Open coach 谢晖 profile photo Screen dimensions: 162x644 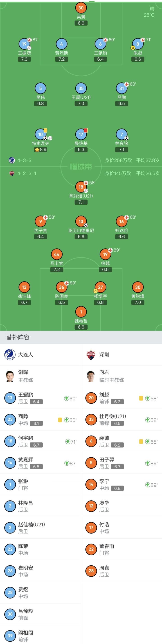pos(10,376)
